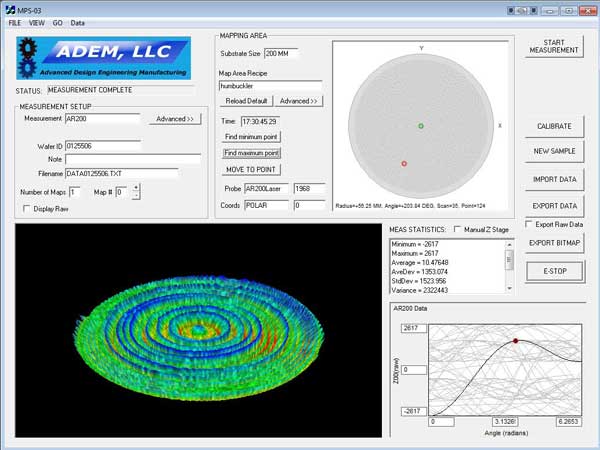Click the chart X-axis start field 0
Image resolution: width=600 pixels, height=450 pixels.
[x=442, y=422]
